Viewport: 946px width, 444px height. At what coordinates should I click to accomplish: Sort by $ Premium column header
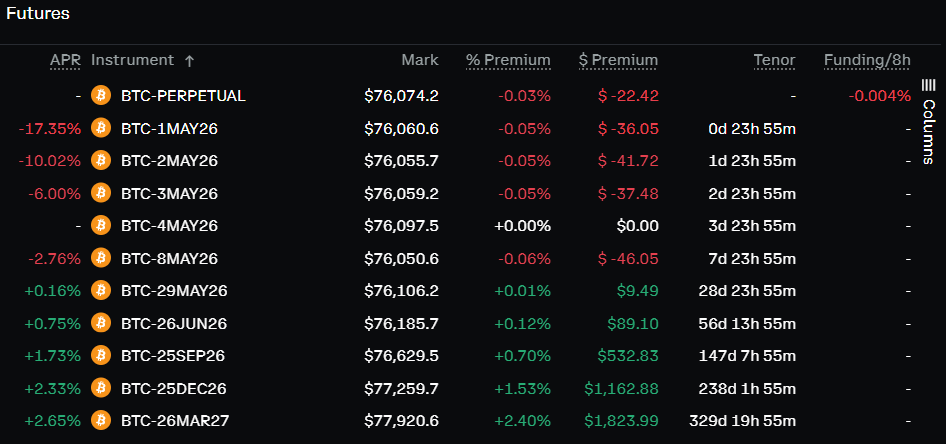coord(618,60)
